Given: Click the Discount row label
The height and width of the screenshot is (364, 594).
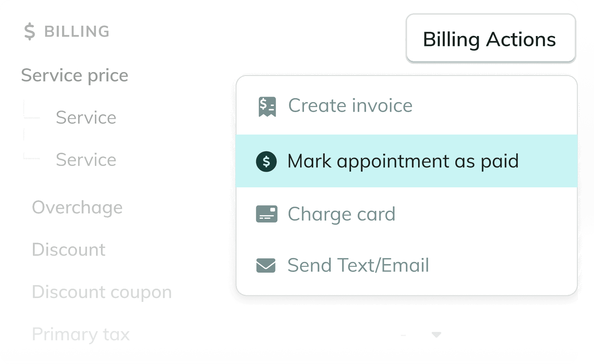Looking at the screenshot, I should tap(68, 249).
